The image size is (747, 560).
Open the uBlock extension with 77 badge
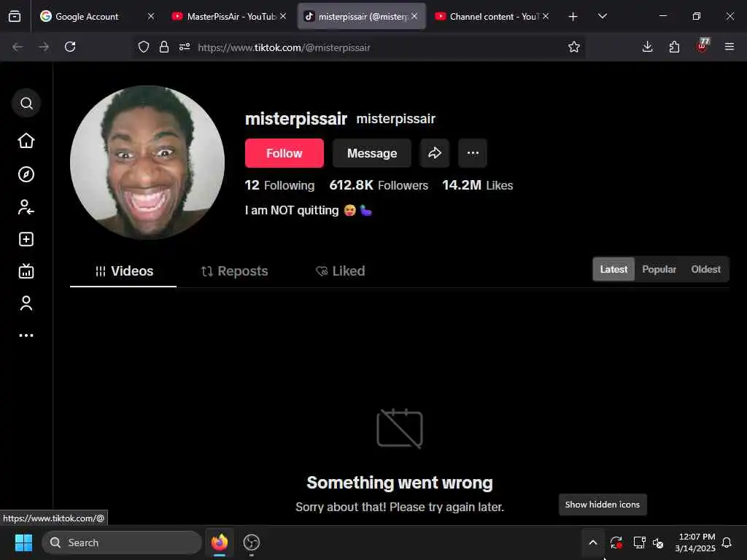703,46
